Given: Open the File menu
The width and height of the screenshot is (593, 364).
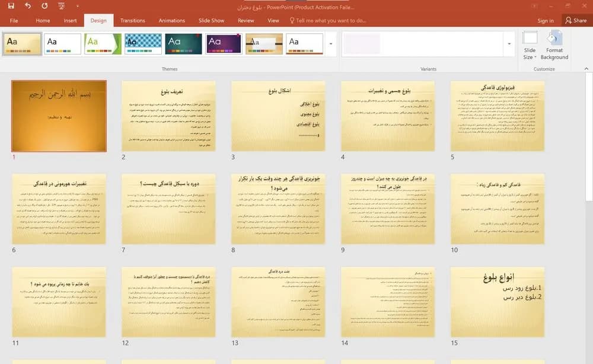Looking at the screenshot, I should tap(14, 20).
